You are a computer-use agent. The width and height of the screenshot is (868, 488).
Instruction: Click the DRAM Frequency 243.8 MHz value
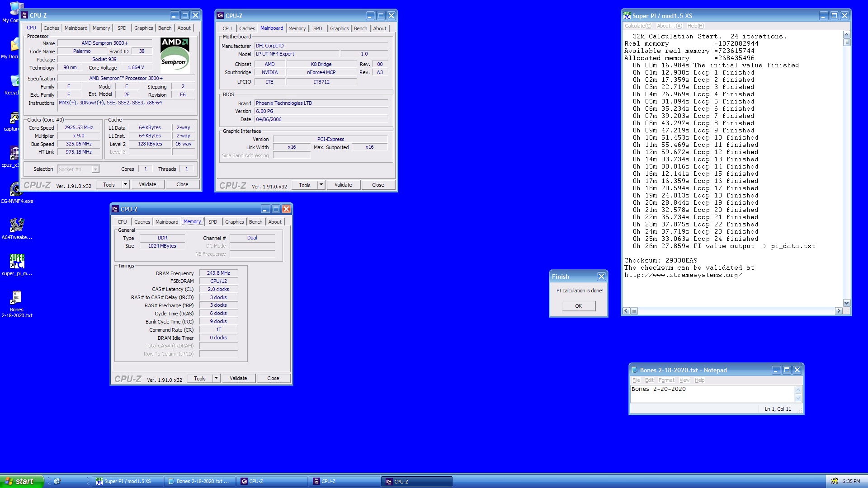click(x=218, y=273)
